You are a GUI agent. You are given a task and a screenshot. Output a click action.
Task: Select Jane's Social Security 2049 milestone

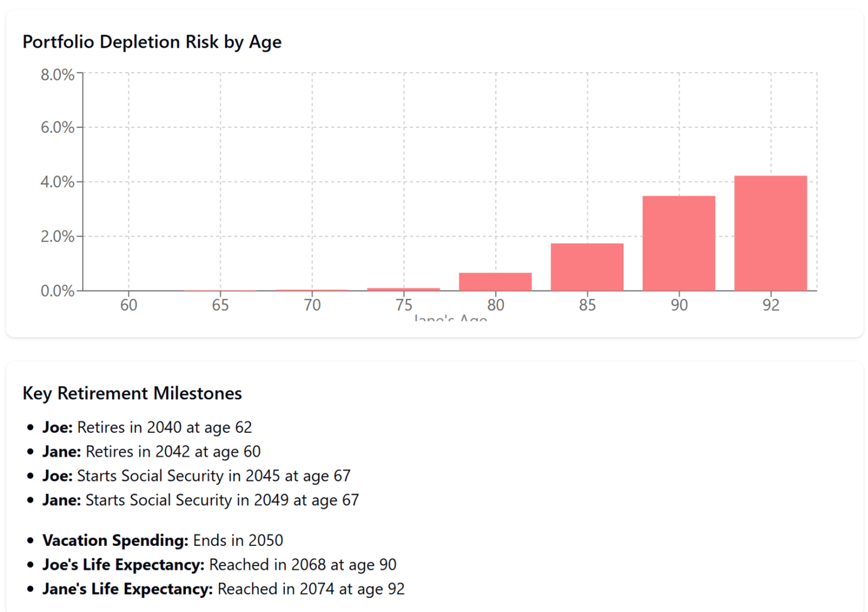tap(201, 500)
